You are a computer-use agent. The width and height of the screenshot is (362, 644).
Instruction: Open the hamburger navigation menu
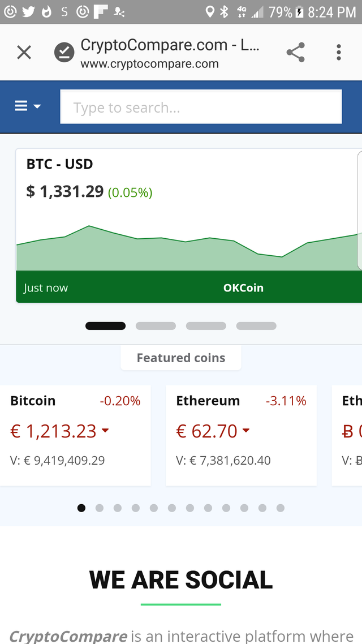(x=28, y=106)
